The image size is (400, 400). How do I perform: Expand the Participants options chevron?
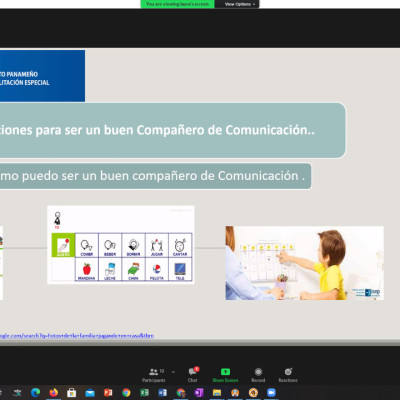pos(173,372)
